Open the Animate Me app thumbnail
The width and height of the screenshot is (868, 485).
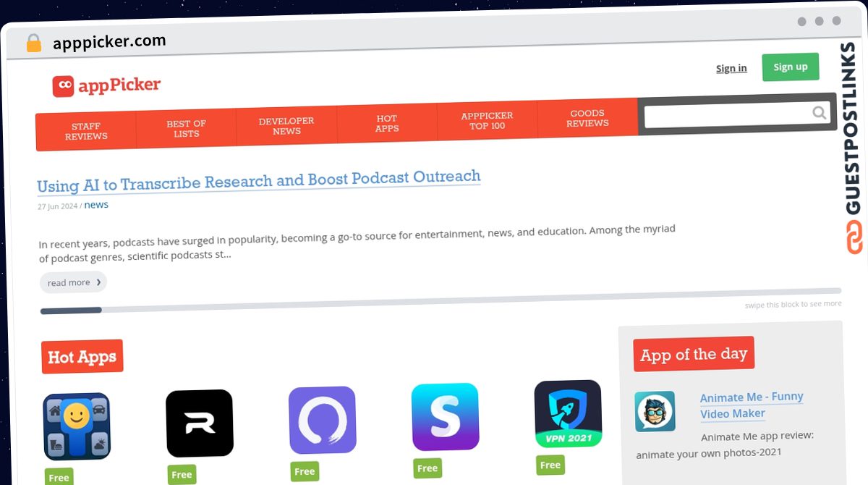click(x=655, y=411)
